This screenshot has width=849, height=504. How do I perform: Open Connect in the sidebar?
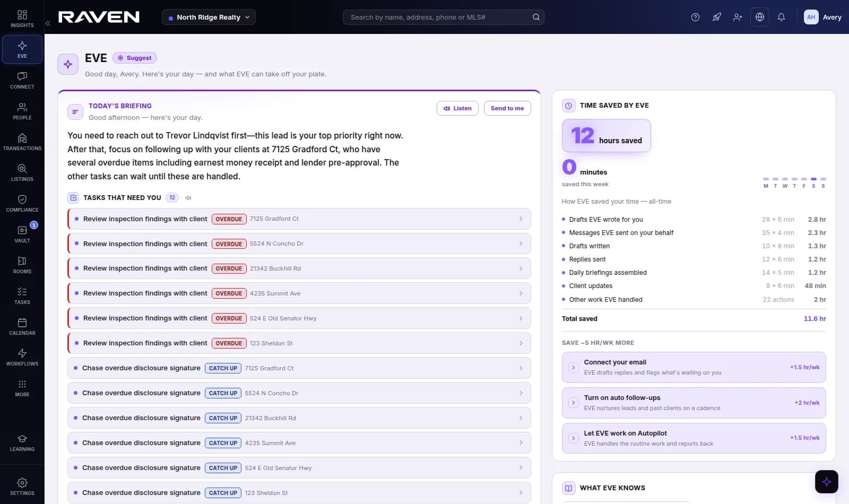point(22,80)
